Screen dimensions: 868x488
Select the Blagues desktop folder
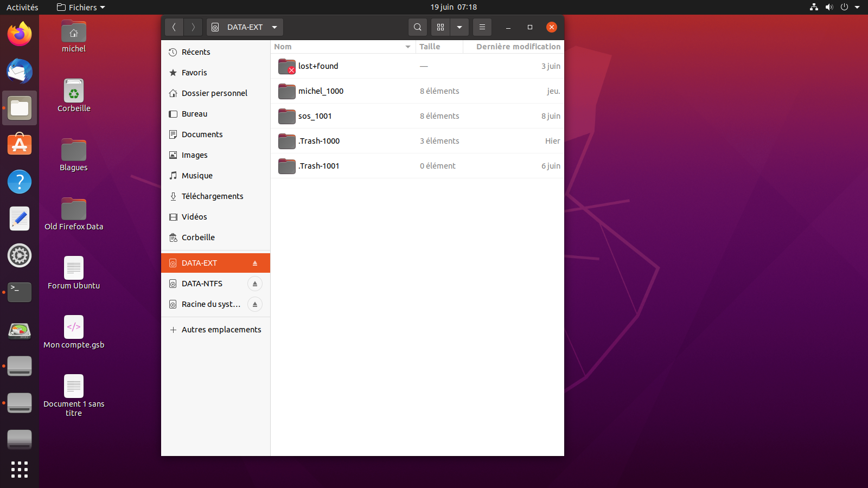tap(74, 155)
